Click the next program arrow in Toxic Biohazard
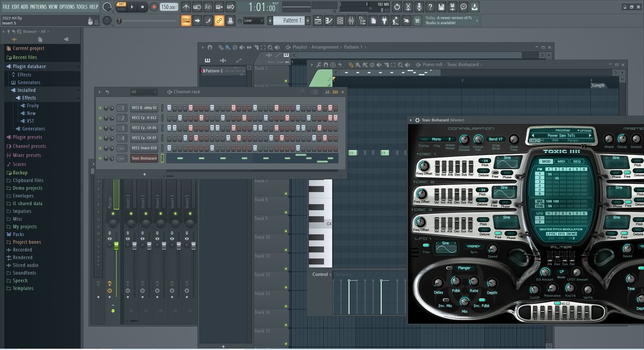Image resolution: width=644 pixels, height=350 pixels. [590, 136]
